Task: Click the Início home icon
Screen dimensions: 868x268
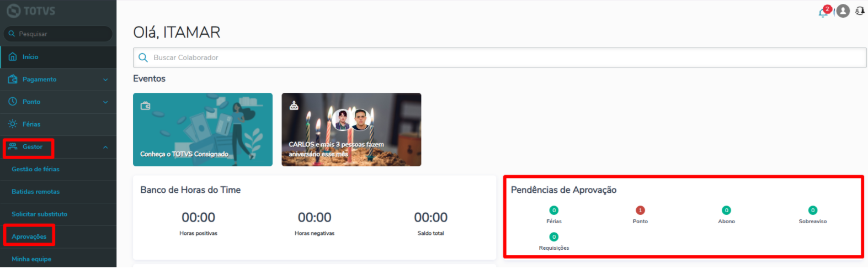Action: click(13, 57)
